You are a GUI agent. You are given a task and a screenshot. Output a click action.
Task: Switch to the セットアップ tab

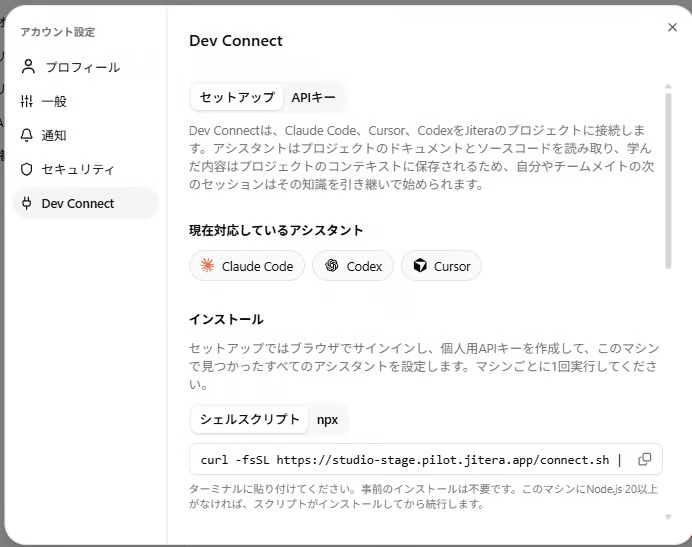[237, 97]
